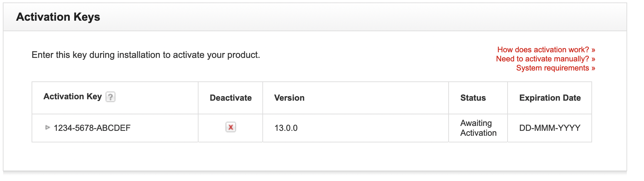644x181 pixels.
Task: Click the word Awaiting in the status
Action: [x=476, y=123]
